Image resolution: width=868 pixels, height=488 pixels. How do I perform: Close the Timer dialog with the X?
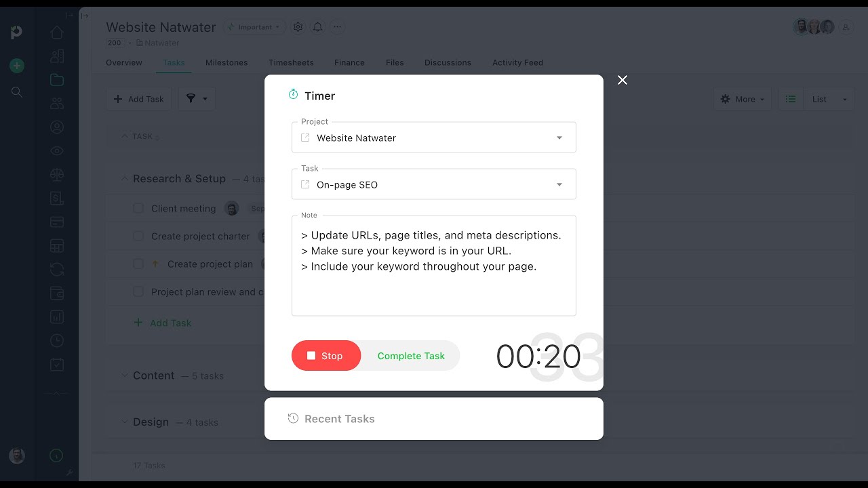(623, 80)
